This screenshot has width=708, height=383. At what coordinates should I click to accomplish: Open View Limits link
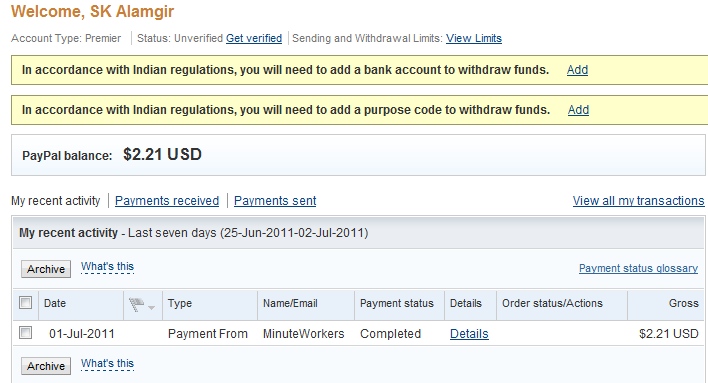[474, 38]
